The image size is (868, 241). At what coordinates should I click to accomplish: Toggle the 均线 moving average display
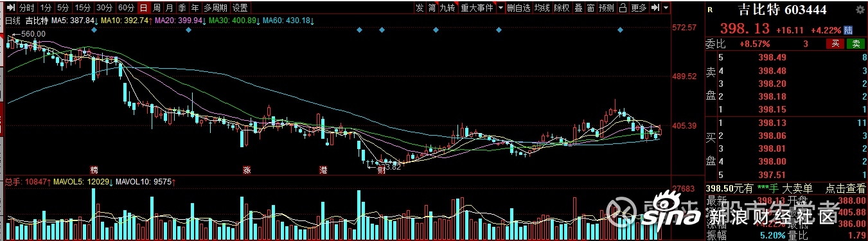[542, 8]
